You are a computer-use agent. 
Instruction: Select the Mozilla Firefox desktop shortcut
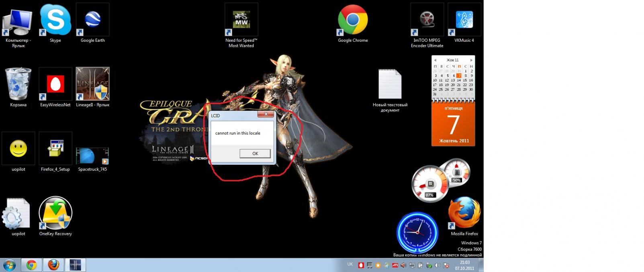[x=464, y=216]
